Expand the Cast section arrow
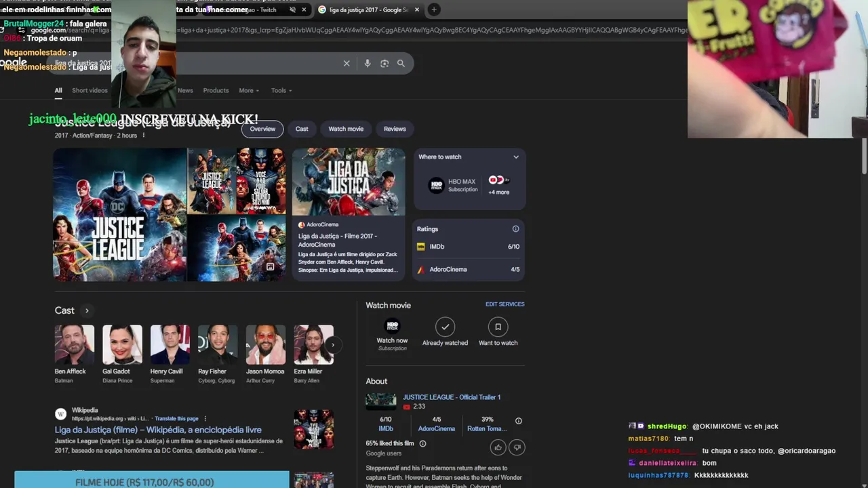This screenshot has height=488, width=868. [87, 310]
